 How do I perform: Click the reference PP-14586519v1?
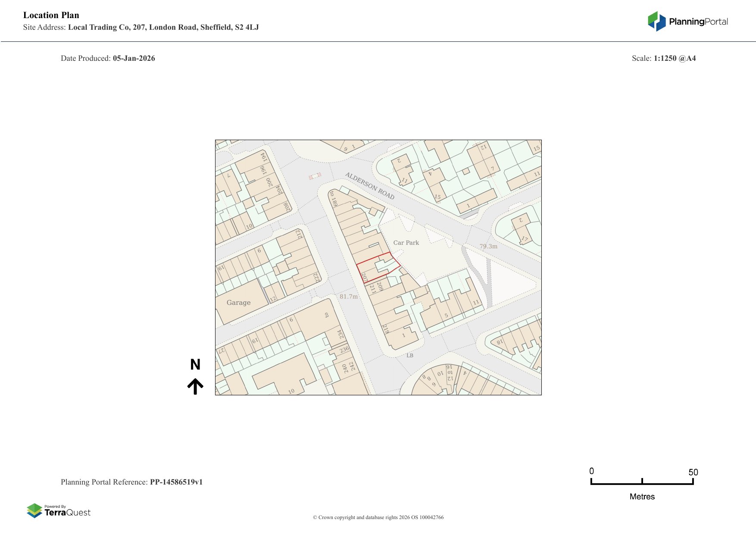pyautogui.click(x=176, y=482)
